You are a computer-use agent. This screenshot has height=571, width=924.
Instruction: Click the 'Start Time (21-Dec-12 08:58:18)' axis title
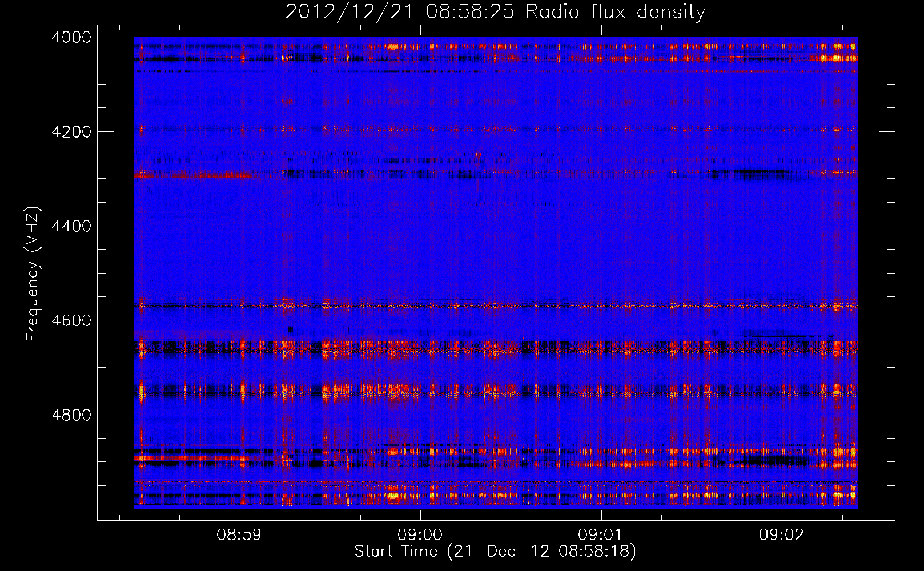(x=495, y=552)
